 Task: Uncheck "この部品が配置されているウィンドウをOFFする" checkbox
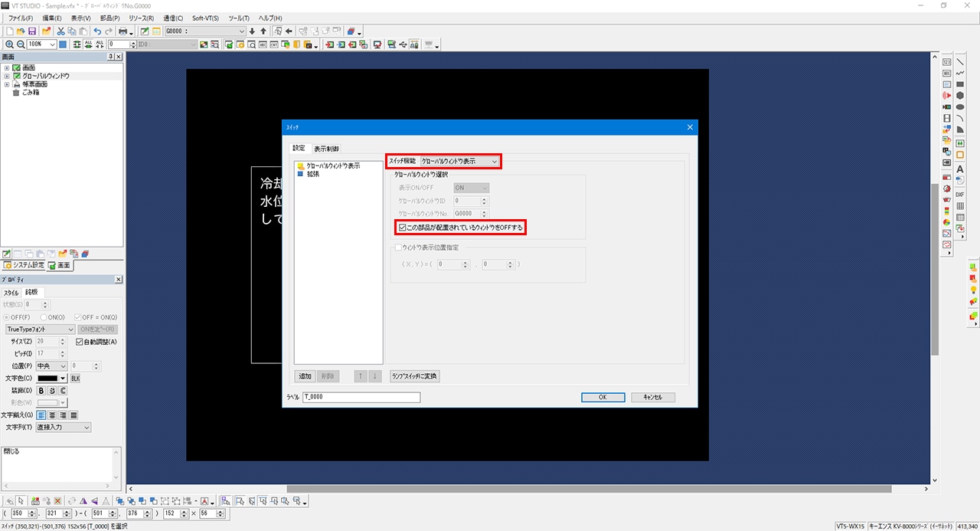coord(403,228)
